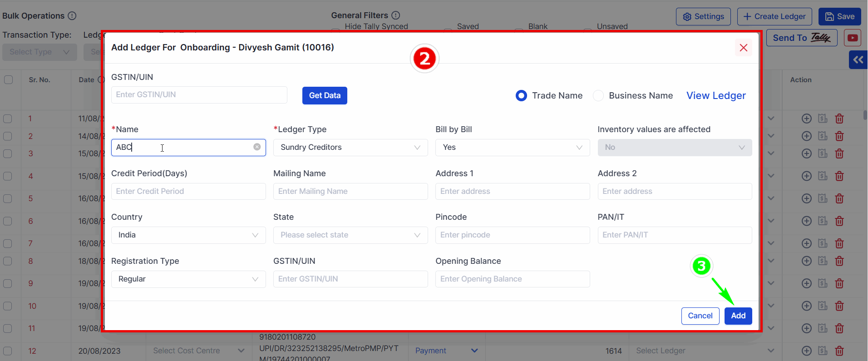
Task: Click the delete trash icon in row 8
Action: [x=839, y=261]
